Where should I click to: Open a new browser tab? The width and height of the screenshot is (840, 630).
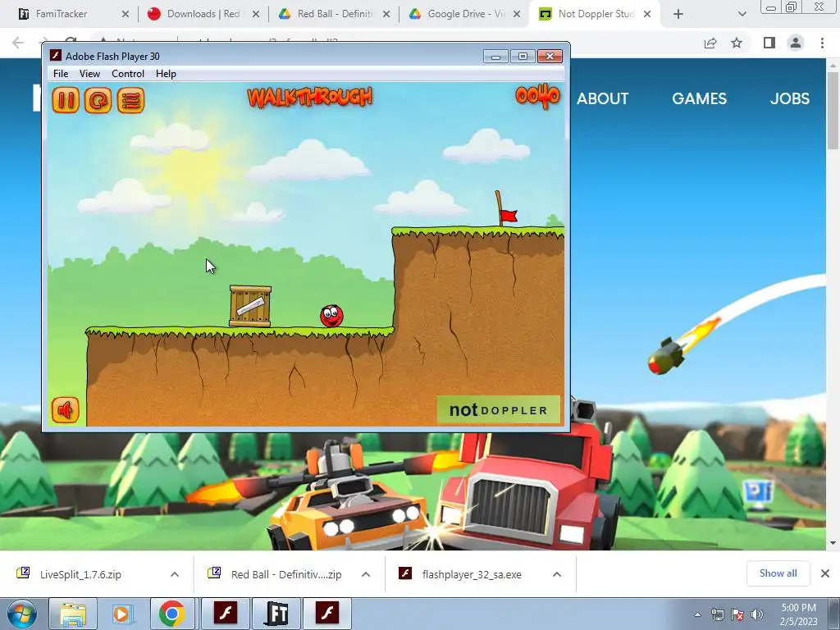[678, 14]
